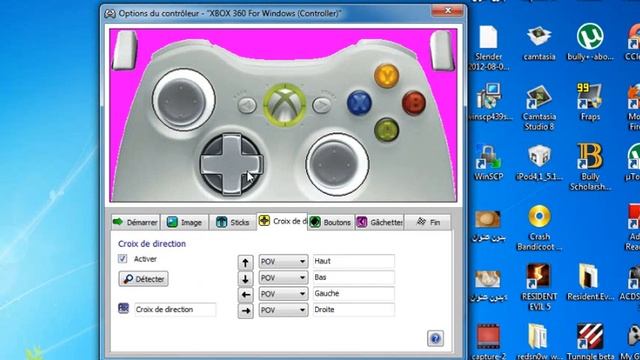Click the Bas text field

click(x=353, y=278)
